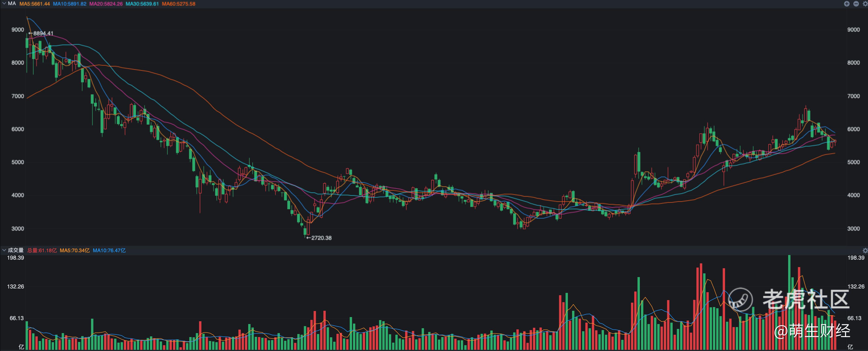
Task: Open the MA indicator label dropdown
Action: 12,3
